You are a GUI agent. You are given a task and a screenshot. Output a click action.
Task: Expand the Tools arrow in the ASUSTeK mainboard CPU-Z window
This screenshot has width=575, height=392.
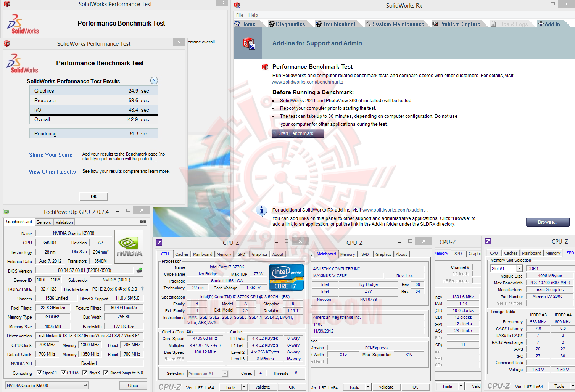click(368, 387)
